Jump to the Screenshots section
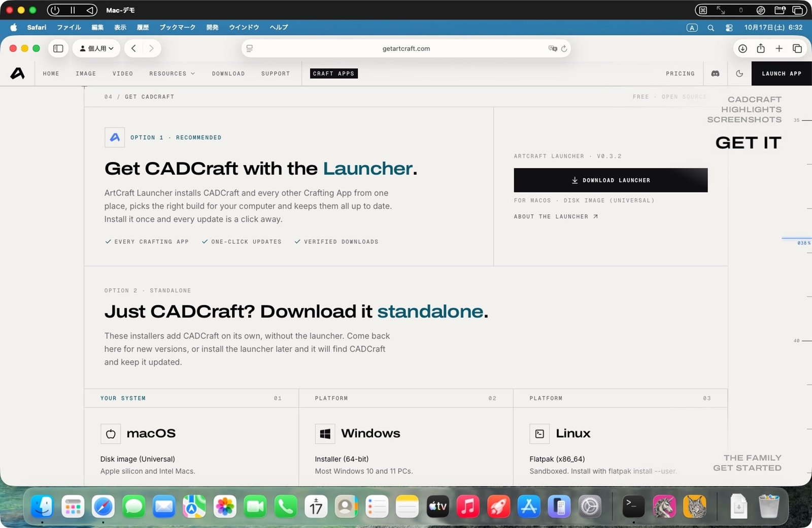 point(745,120)
